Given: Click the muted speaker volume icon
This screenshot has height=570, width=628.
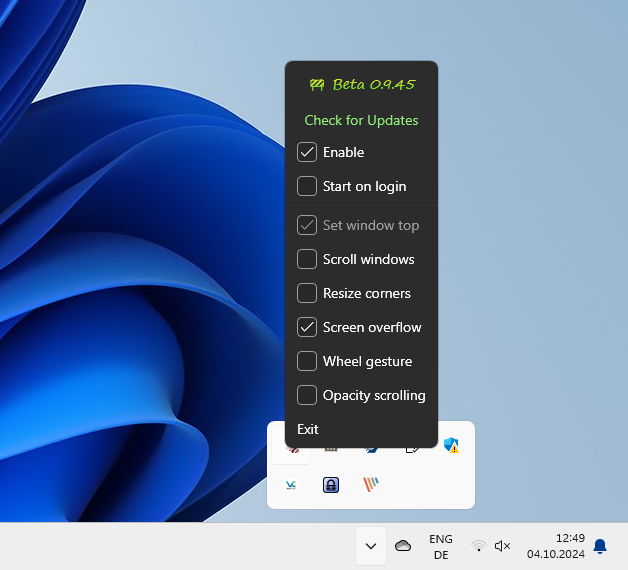Looking at the screenshot, I should point(503,546).
